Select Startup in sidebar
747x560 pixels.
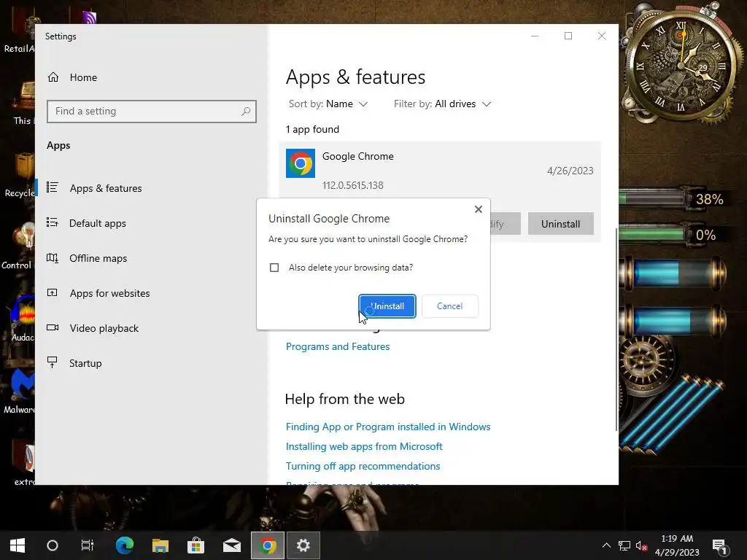[x=85, y=363]
